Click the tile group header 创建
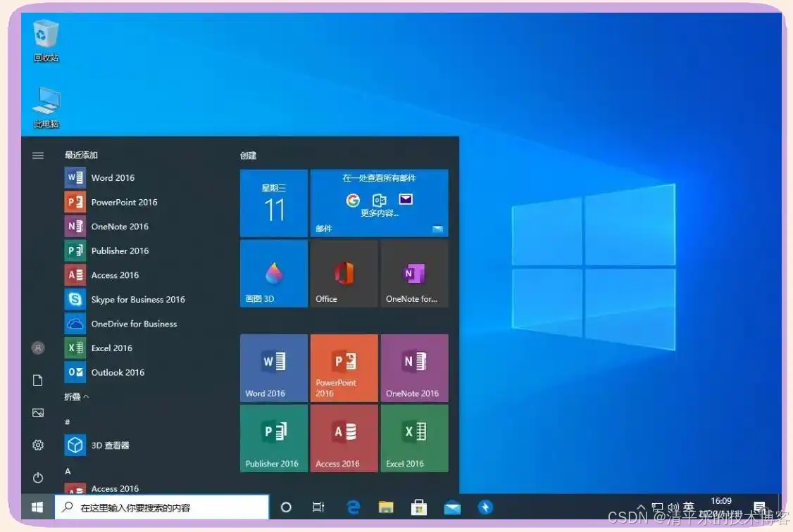793x532 pixels. point(249,156)
